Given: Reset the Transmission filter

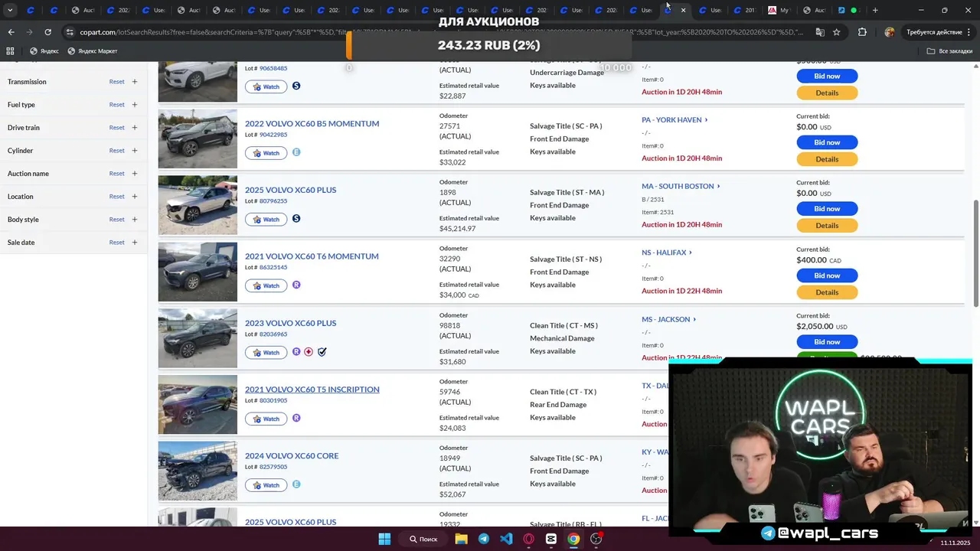Looking at the screenshot, I should click(x=116, y=81).
